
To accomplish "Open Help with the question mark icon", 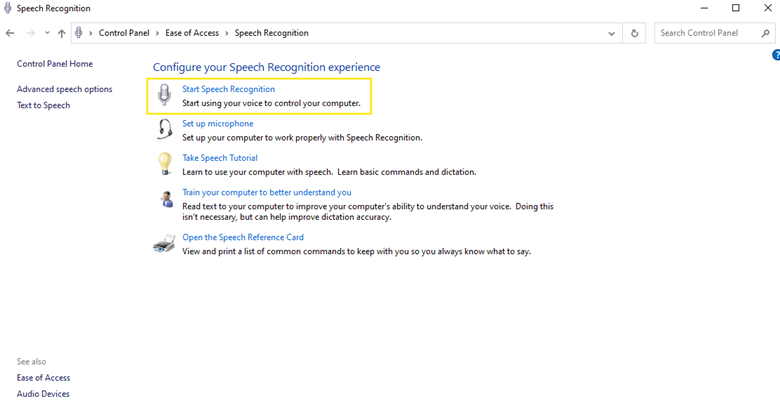I will tap(776, 56).
